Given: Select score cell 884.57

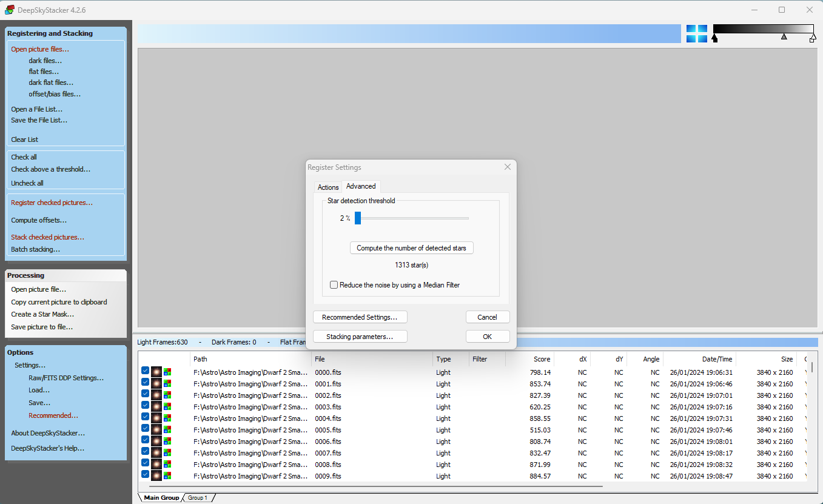Looking at the screenshot, I should [x=539, y=476].
